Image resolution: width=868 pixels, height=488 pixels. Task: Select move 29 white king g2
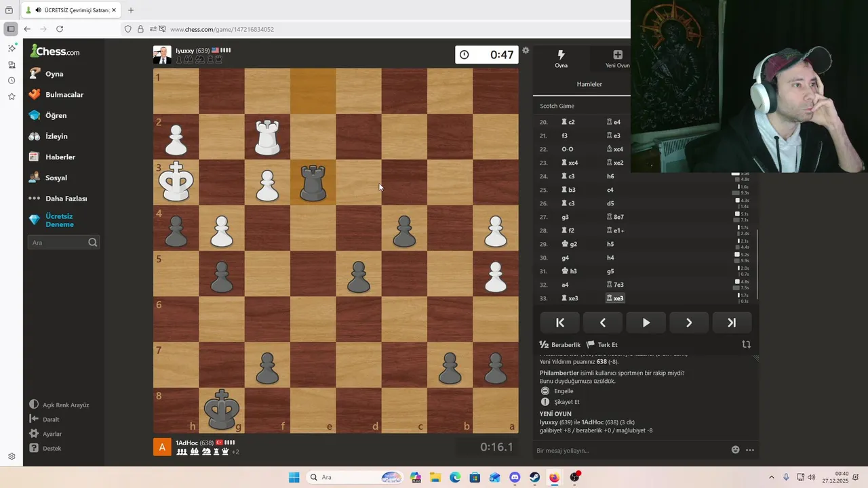568,244
